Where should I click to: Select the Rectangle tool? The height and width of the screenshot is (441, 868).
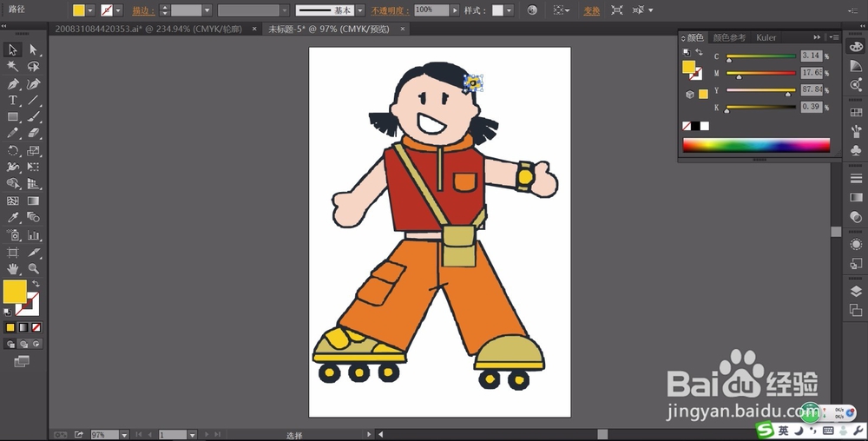coord(13,116)
